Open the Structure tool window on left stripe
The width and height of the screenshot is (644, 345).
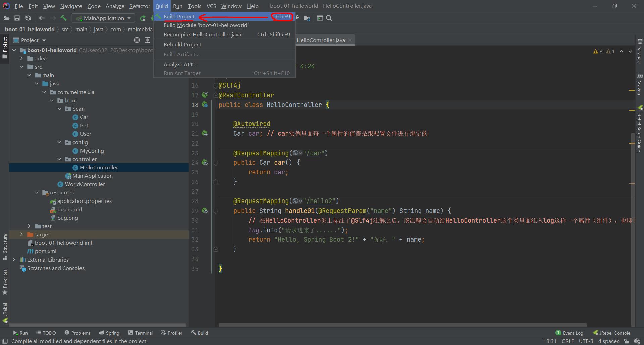tap(5, 247)
